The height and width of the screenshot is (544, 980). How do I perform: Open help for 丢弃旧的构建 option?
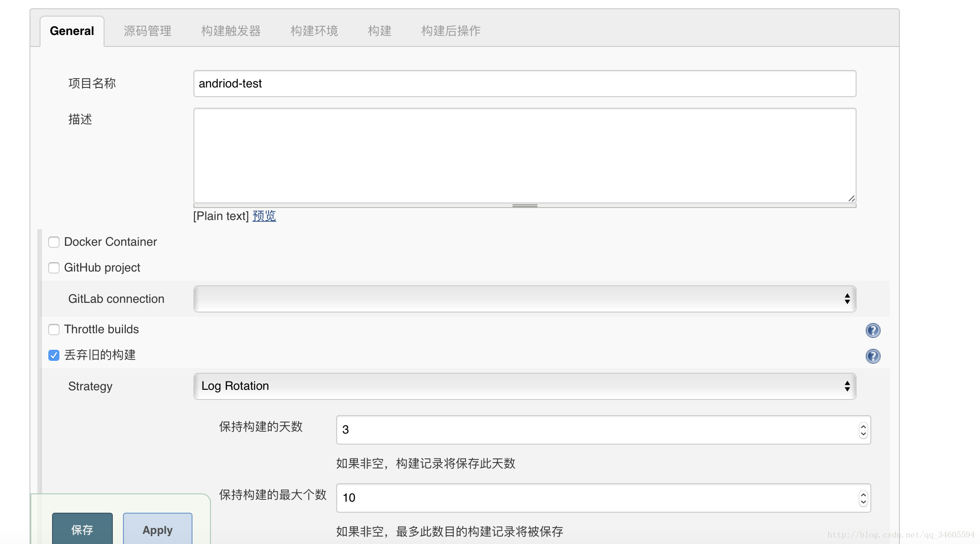(873, 356)
